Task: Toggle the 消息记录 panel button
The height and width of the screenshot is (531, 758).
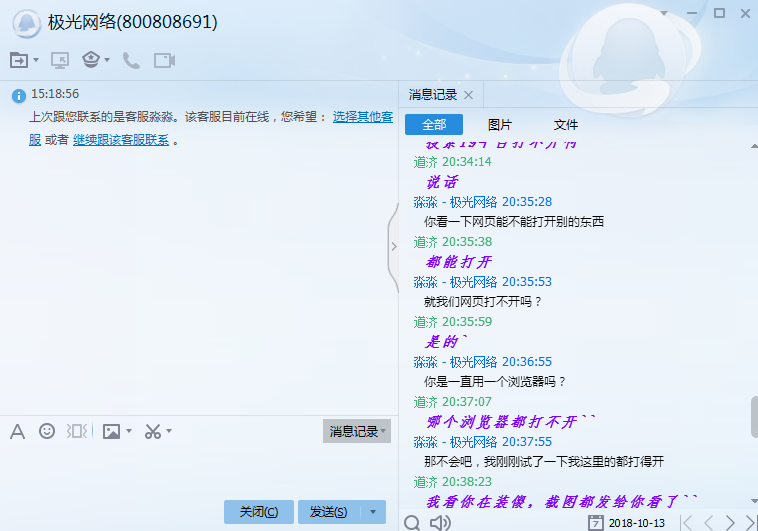Action: pyautogui.click(x=357, y=431)
